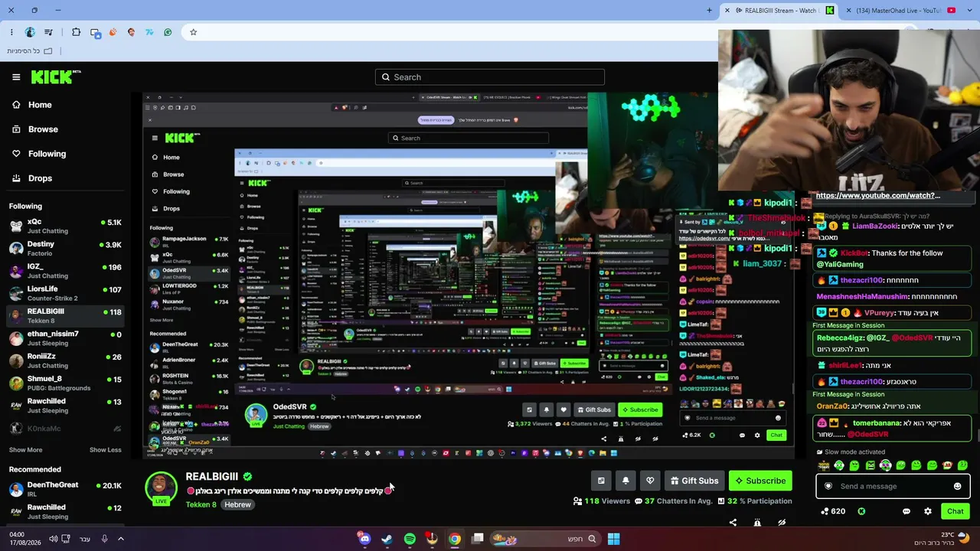Open xQc channel in Following list
The image size is (980, 551).
point(65,226)
